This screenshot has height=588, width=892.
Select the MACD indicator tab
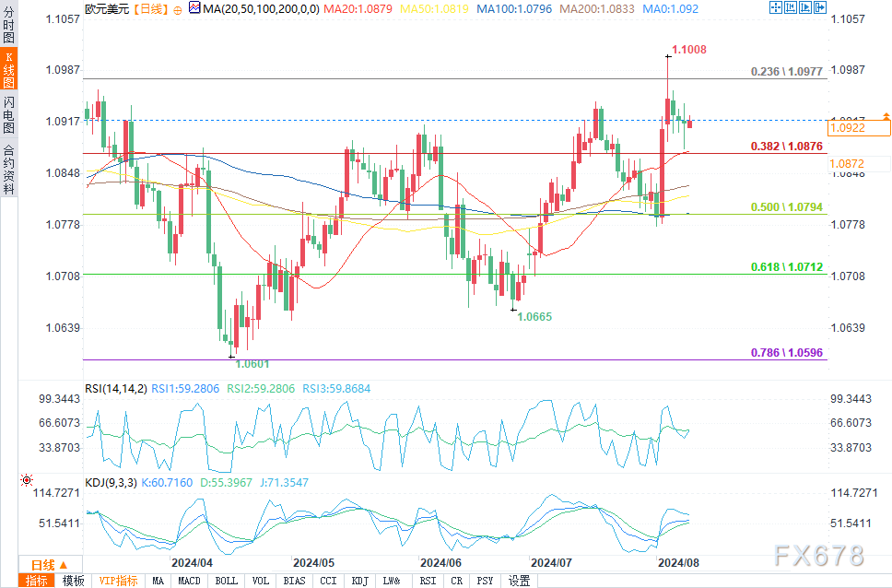190,581
